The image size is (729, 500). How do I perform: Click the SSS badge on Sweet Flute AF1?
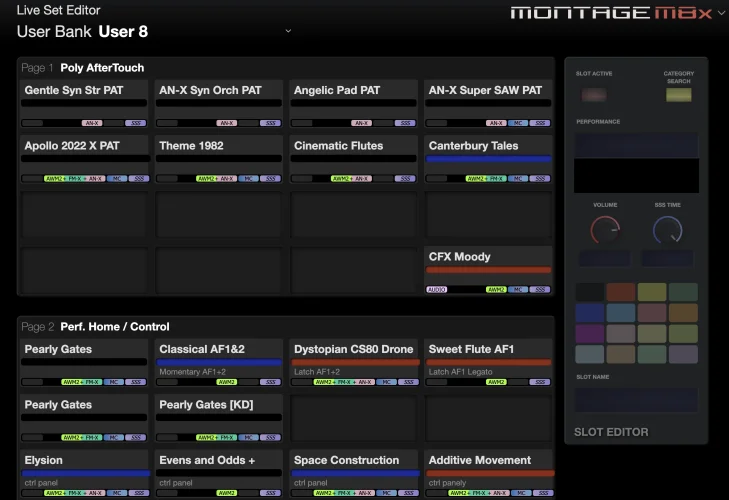[540, 382]
